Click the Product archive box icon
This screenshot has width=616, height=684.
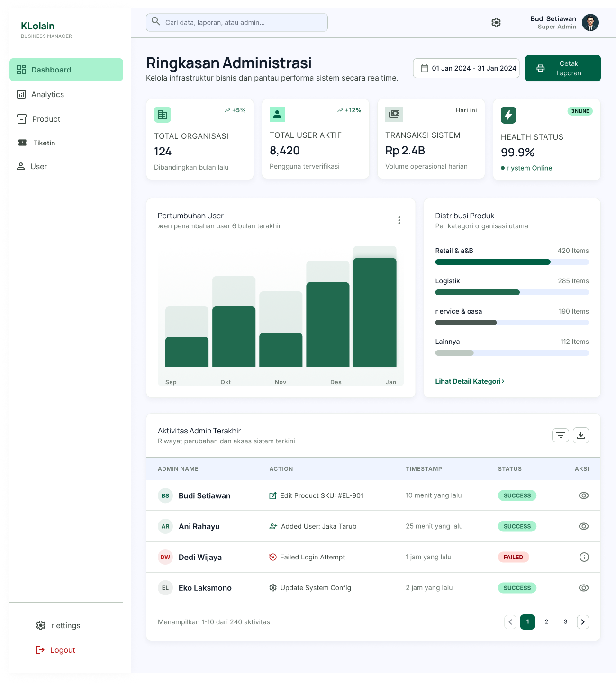click(x=22, y=119)
